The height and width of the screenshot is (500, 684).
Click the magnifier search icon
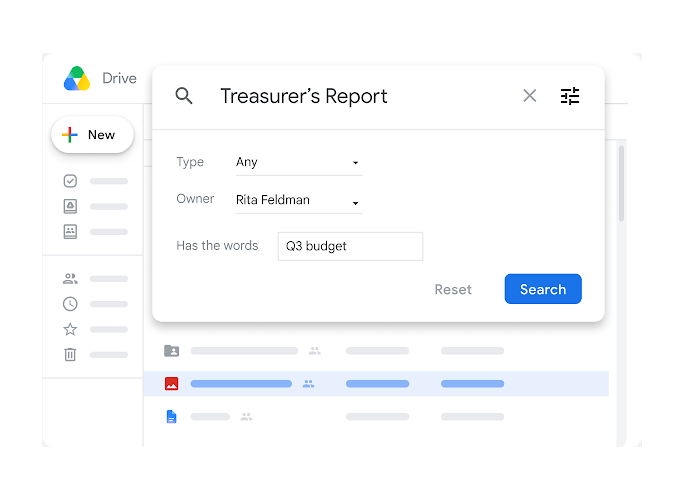(184, 96)
